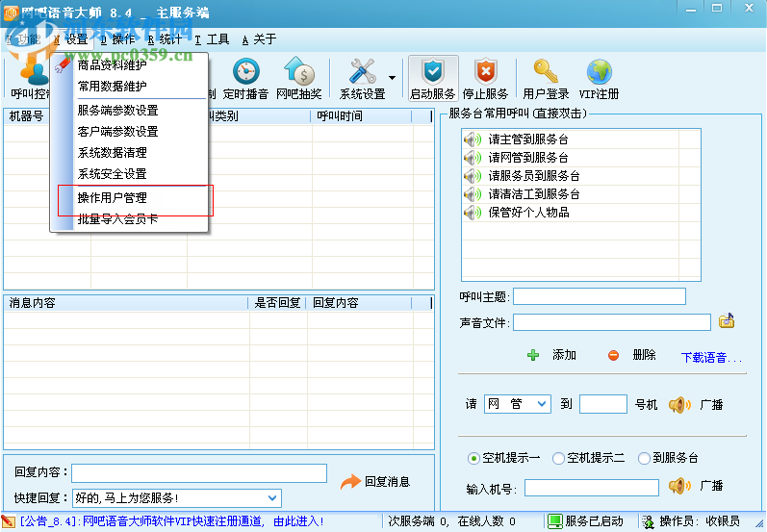Select 系统数据清理 menu entry
Screen dimensions: 767x532
pos(129,153)
